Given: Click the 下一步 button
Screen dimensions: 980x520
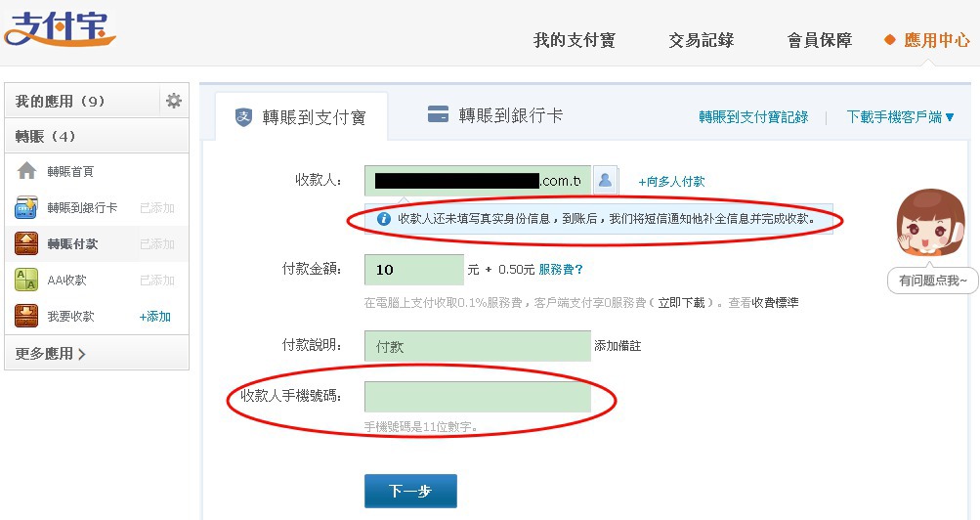Looking at the screenshot, I should (x=410, y=491).
